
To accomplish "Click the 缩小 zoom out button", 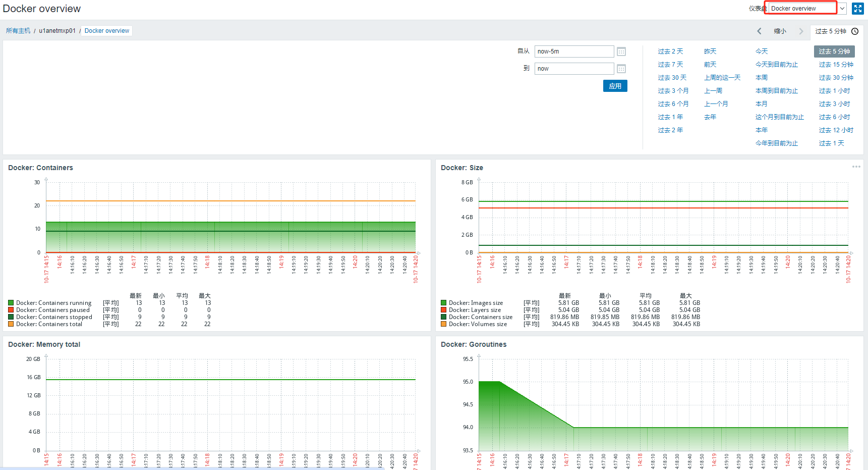I will (780, 31).
